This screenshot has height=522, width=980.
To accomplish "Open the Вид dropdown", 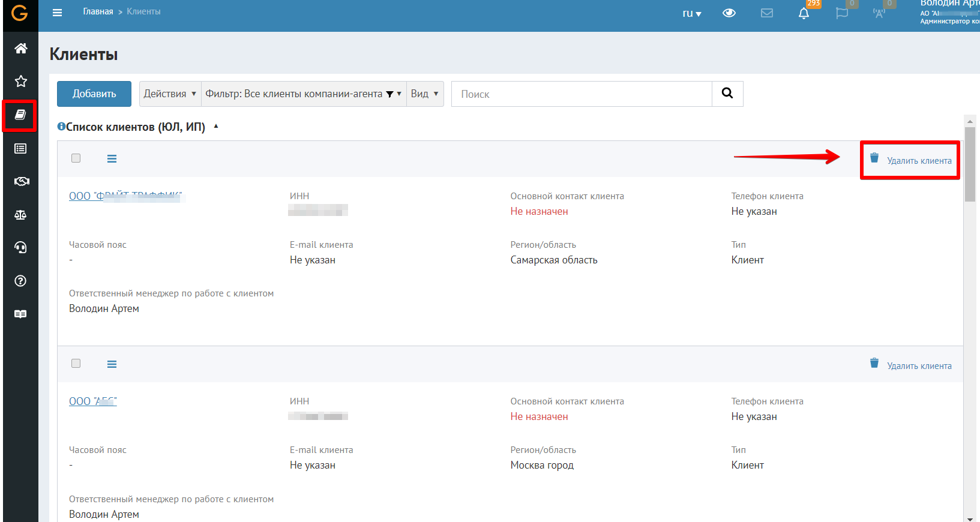I will pyautogui.click(x=425, y=94).
